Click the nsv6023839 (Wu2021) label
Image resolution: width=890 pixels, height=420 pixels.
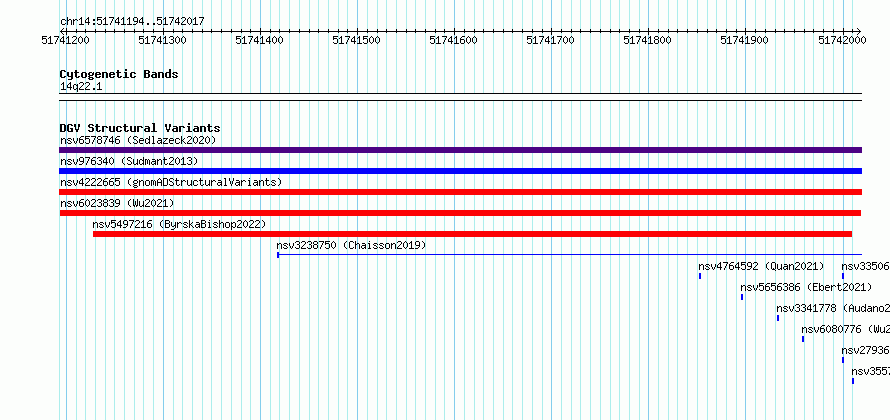point(117,203)
